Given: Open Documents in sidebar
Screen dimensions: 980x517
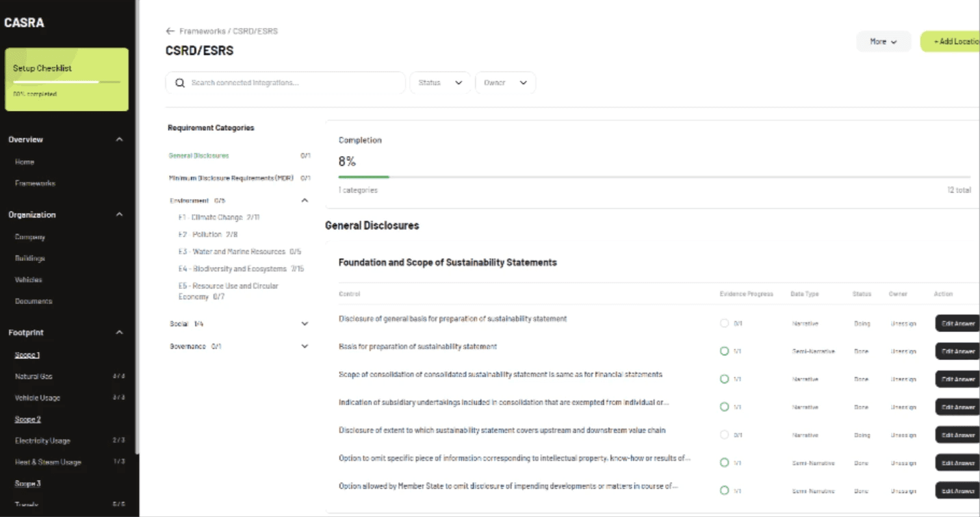Looking at the screenshot, I should 34,301.
